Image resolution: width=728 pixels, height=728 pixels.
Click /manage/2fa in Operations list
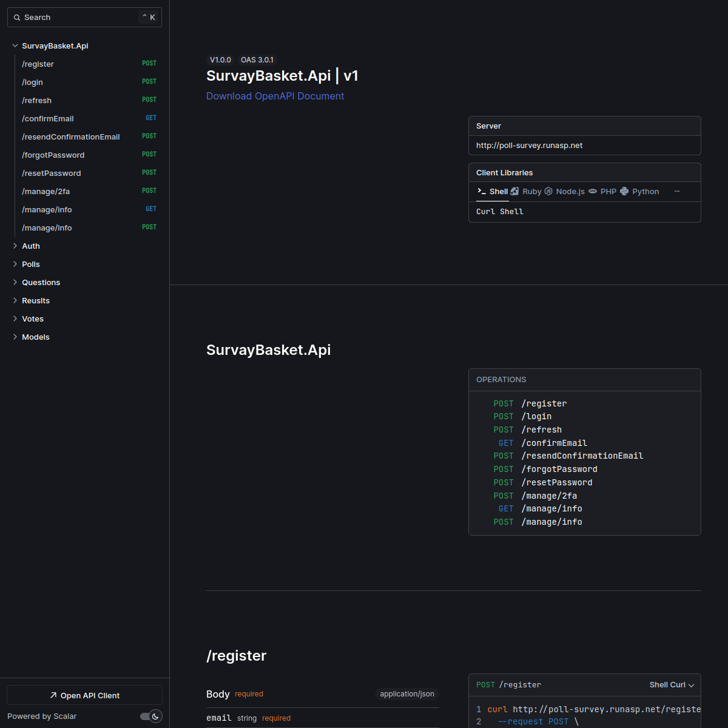click(535, 496)
